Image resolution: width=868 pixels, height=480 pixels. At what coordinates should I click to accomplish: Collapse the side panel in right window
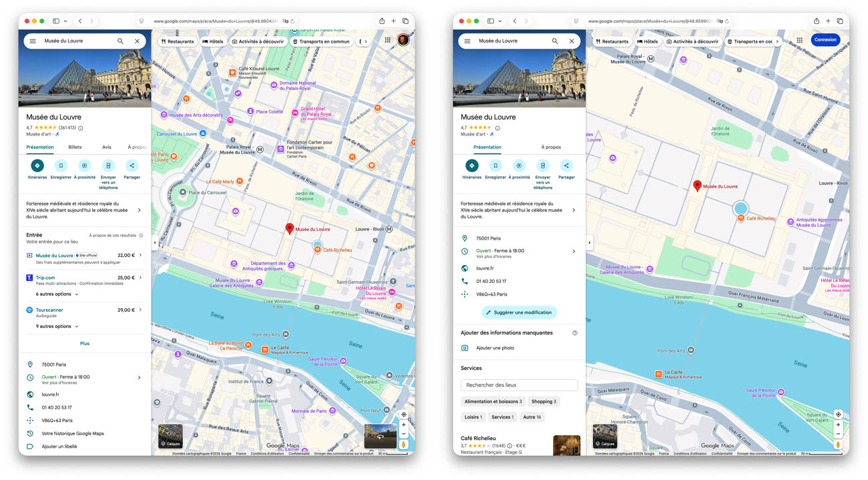coord(589,242)
